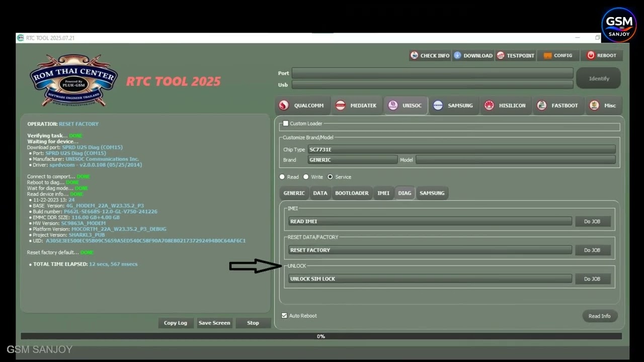The width and height of the screenshot is (644, 362).
Task: Click the Identify button
Action: coord(599,78)
